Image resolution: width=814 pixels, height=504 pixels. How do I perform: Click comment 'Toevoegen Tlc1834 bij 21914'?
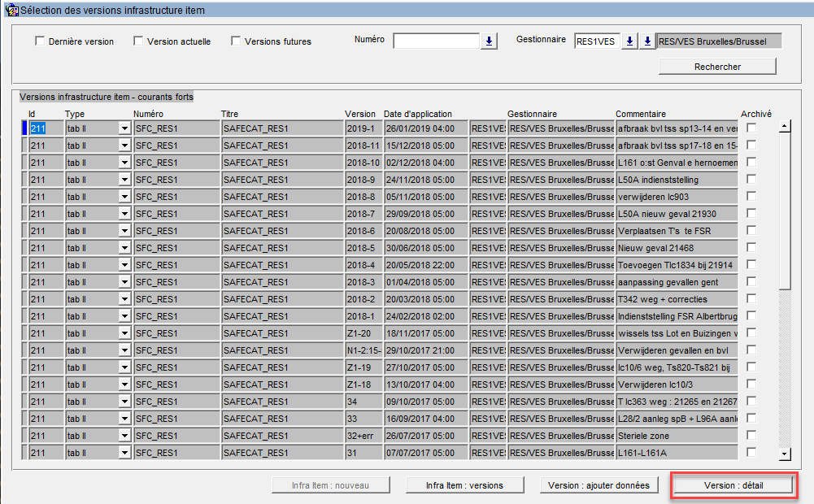click(x=677, y=265)
